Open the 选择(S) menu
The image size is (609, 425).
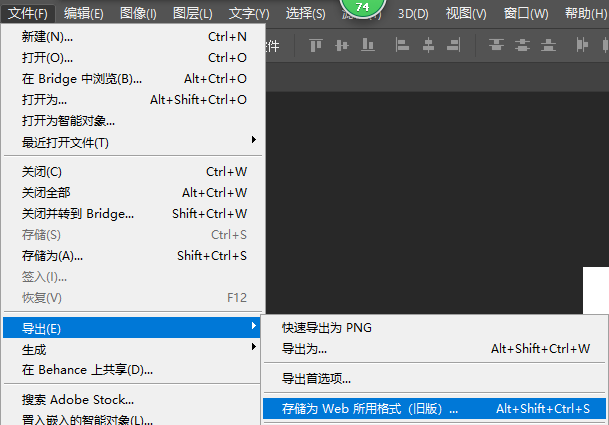click(306, 14)
